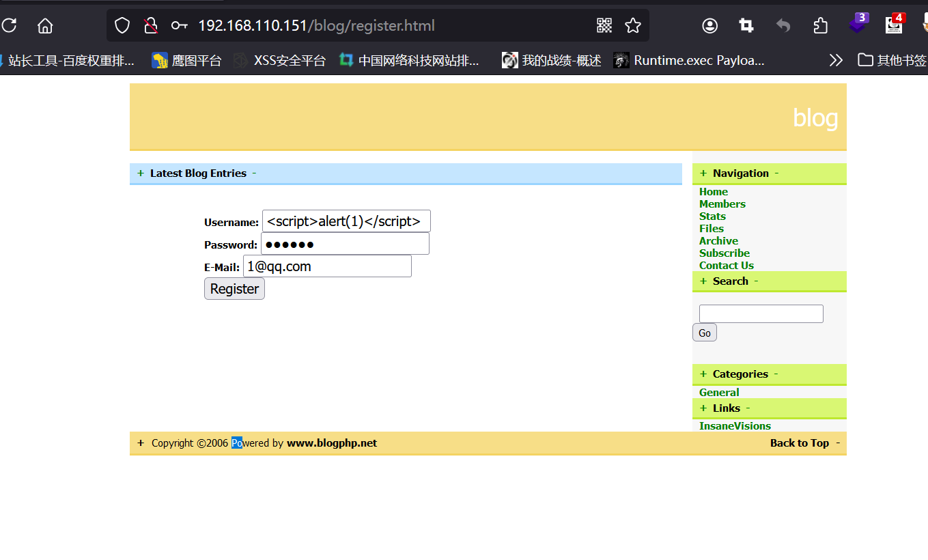The image size is (928, 560).
Task: Click the Username input field
Action: 346,221
